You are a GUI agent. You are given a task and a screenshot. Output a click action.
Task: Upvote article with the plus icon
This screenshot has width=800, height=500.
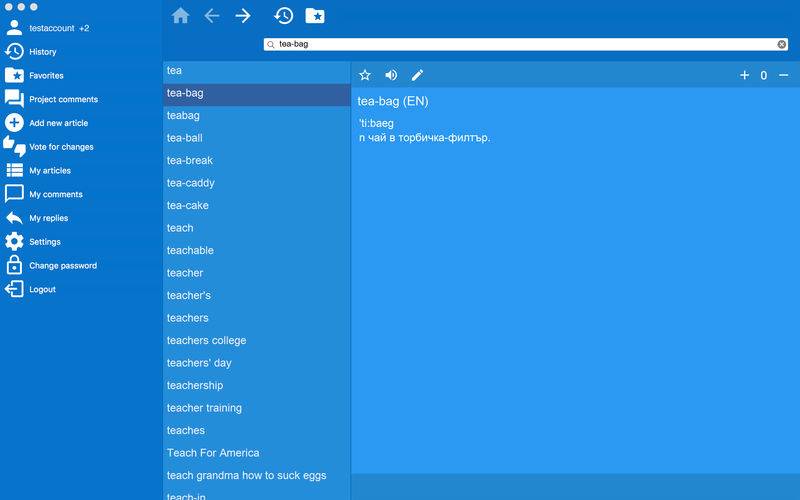(744, 76)
